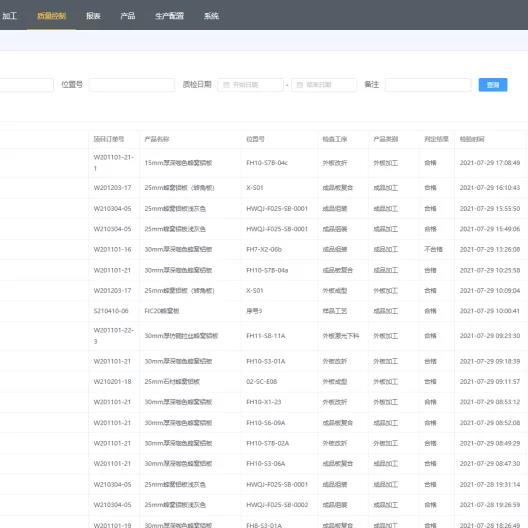Viewport: 528px width, 528px height.
Task: Select the S210410-06 order row
Action: pyautogui.click(x=264, y=311)
